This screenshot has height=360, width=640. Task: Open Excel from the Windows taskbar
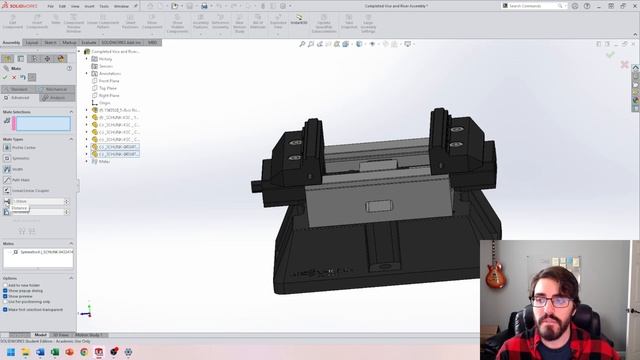tap(55, 352)
